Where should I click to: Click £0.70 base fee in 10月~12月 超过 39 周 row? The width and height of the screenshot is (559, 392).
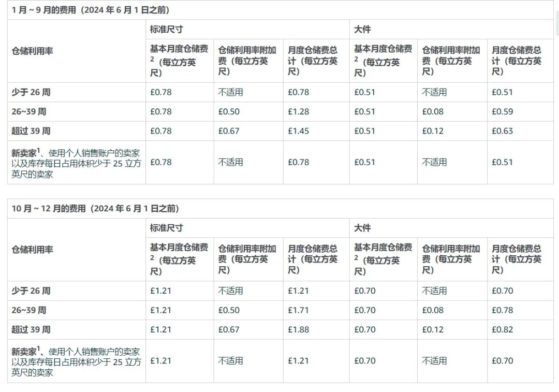click(x=365, y=329)
